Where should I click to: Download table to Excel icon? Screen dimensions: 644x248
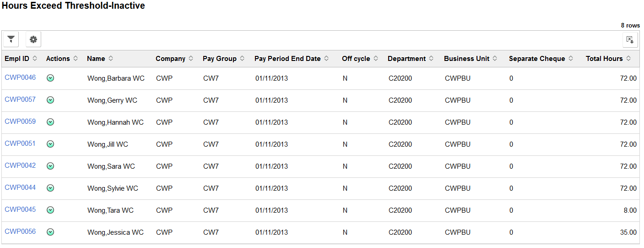click(630, 39)
